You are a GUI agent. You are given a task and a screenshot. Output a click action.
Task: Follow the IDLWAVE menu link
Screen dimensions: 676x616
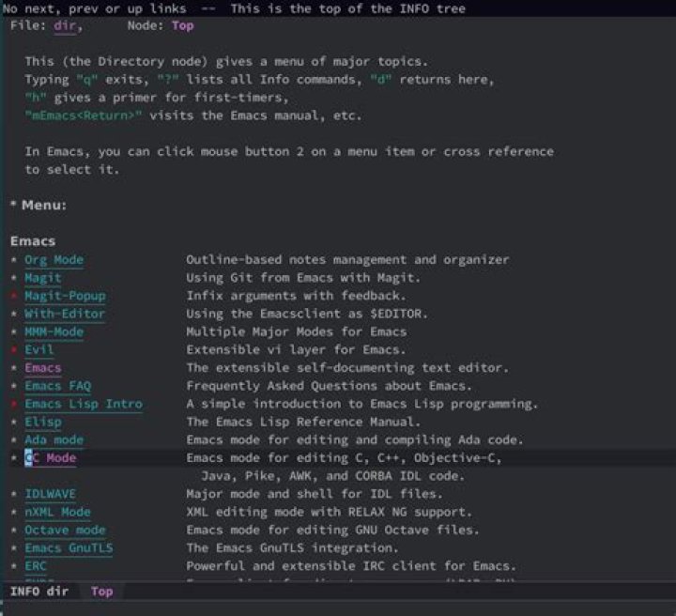coord(50,494)
